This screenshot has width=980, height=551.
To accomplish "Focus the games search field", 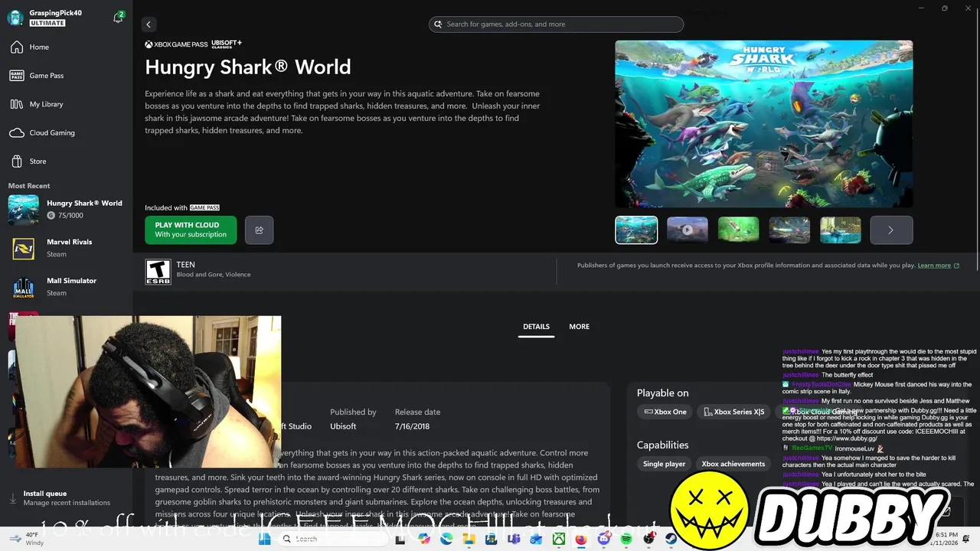I will 556,24.
